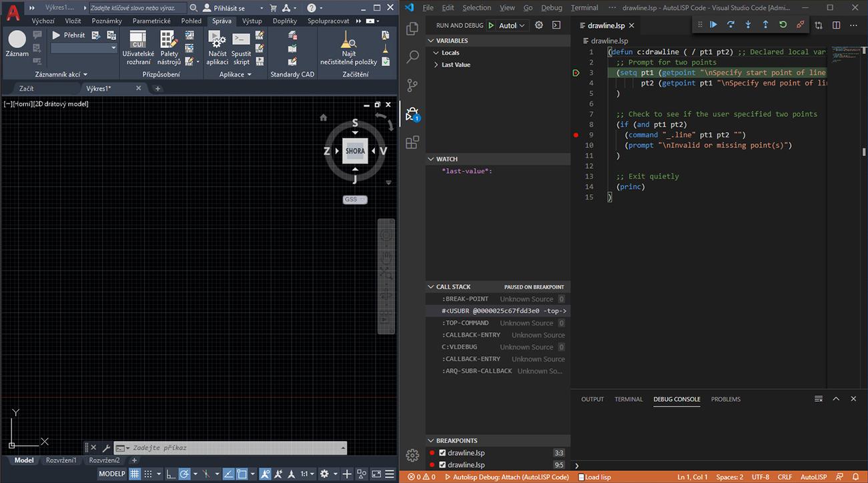Switch to the Výstup ribbon tab
The image size is (868, 483).
point(252,21)
